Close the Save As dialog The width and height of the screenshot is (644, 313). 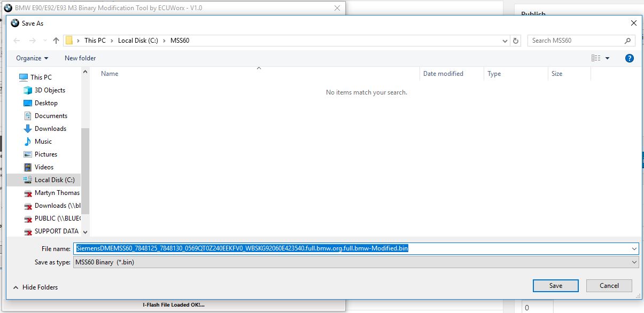coord(634,24)
